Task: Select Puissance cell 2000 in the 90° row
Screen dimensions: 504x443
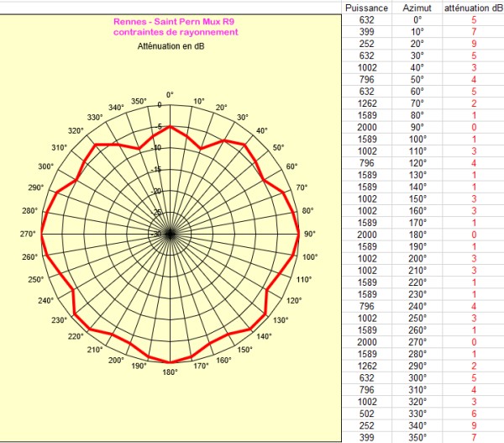Action: click(367, 128)
